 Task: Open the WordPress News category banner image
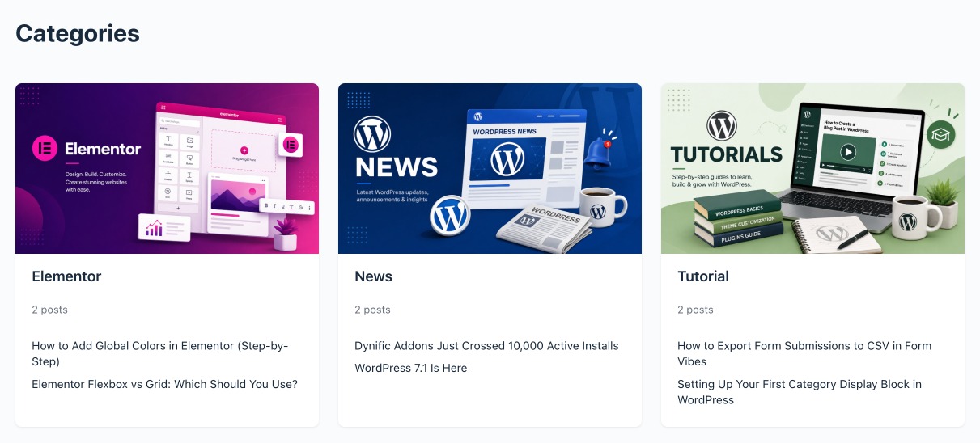[x=490, y=168]
